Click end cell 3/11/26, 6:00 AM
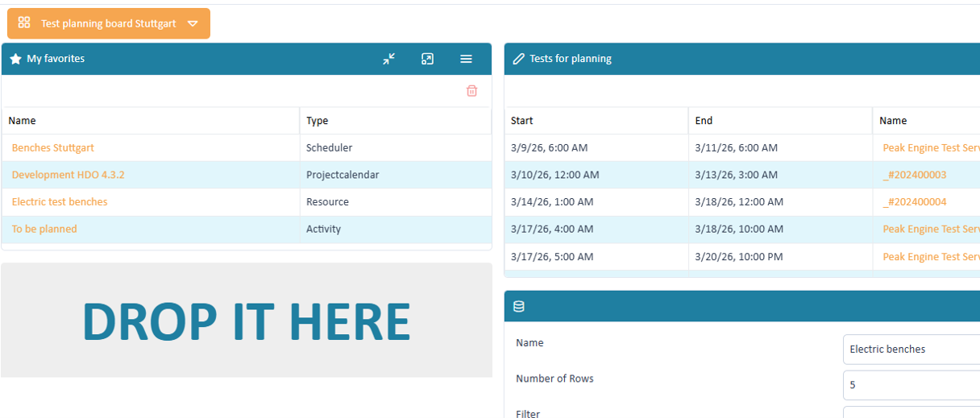 [x=780, y=147]
